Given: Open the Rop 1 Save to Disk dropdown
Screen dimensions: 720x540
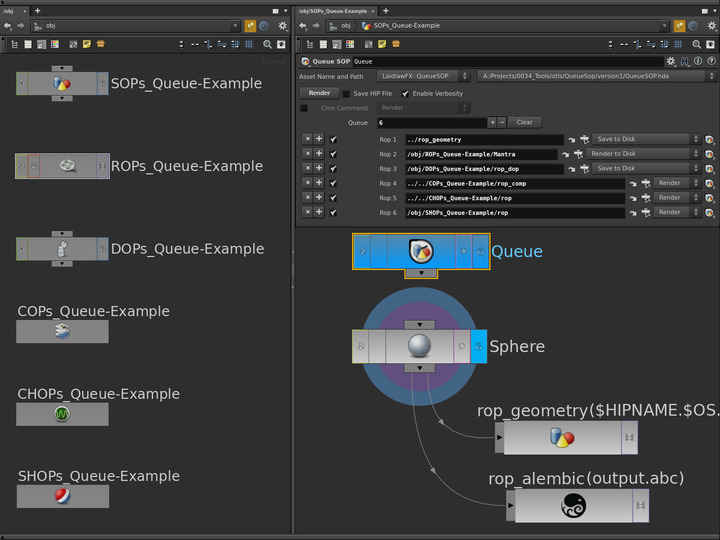Looking at the screenshot, I should coord(645,140).
